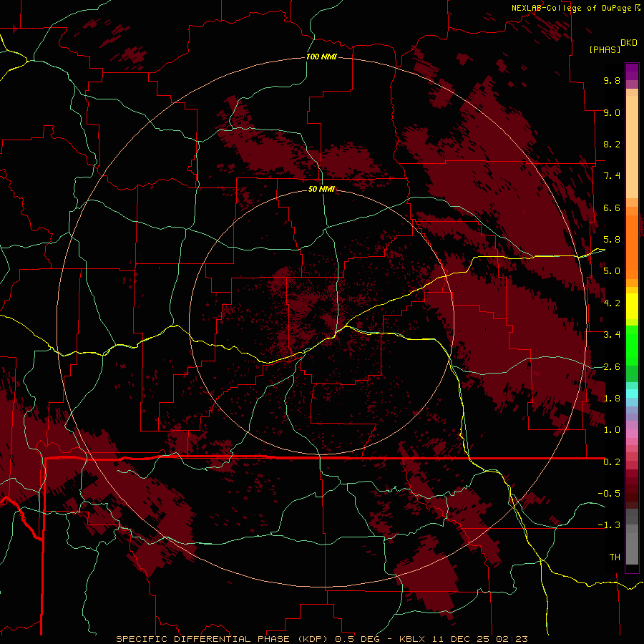Click the 7.4 legend value
This screenshot has width=644, height=644.
612,176
